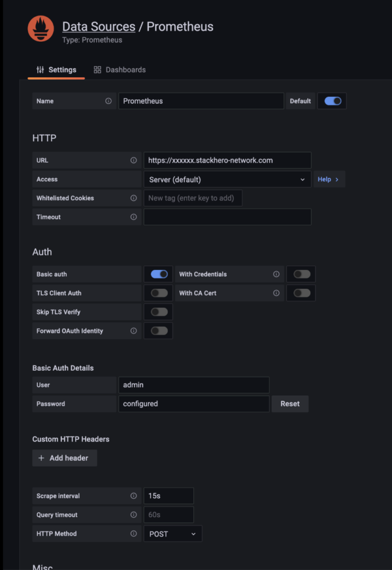The image size is (392, 570).
Task: Switch to the Dashboards tab
Action: [x=120, y=70]
